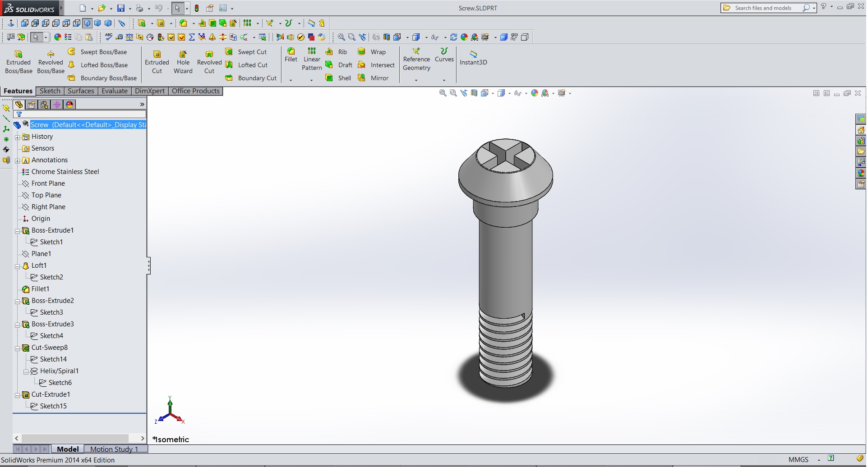Screen dimensions: 868x467
Task: Select the Wrap feature tool
Action: (372, 52)
